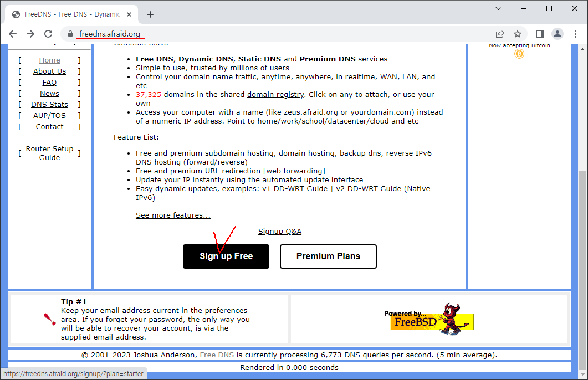The width and height of the screenshot is (588, 380).
Task: Click scrollbar up arrow
Action: point(582,49)
